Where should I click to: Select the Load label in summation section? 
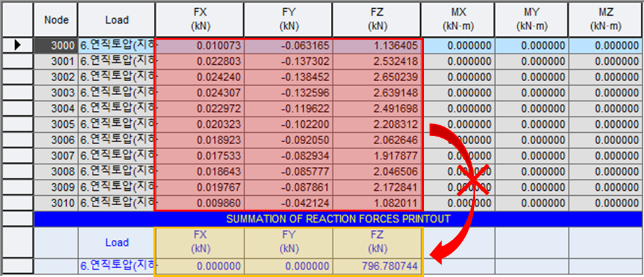117,242
